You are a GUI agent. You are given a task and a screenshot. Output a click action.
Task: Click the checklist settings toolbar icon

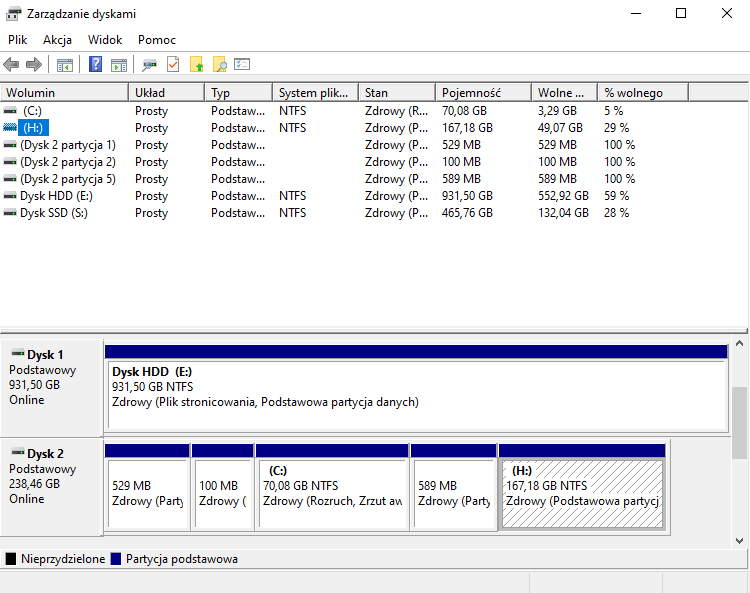[x=242, y=65]
